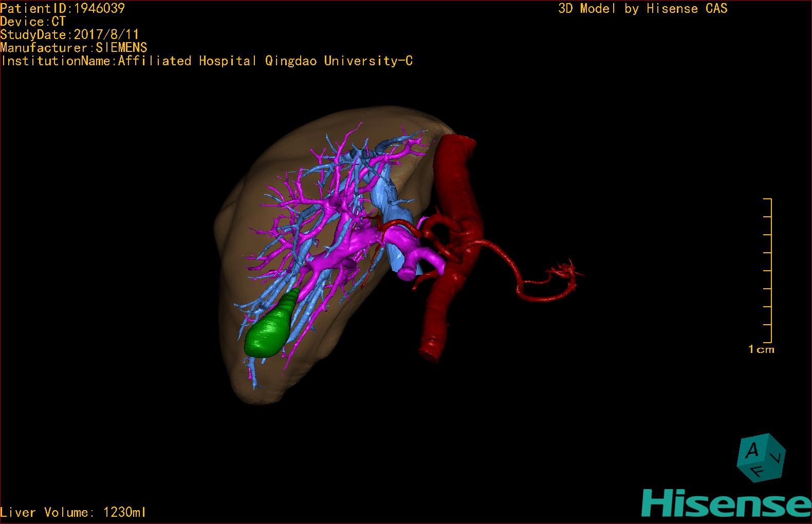Select the "Liver Volume: 1230ml" readout
This screenshot has width=812, height=524.
[73, 512]
